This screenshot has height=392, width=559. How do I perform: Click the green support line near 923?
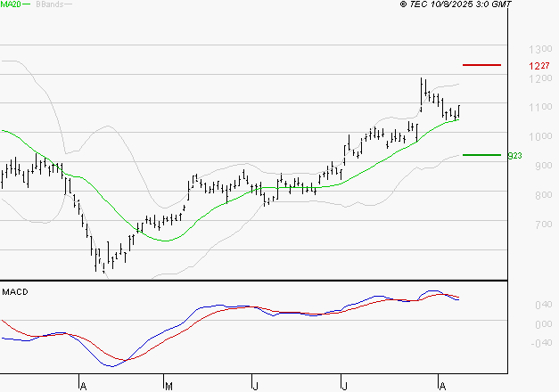(481, 155)
